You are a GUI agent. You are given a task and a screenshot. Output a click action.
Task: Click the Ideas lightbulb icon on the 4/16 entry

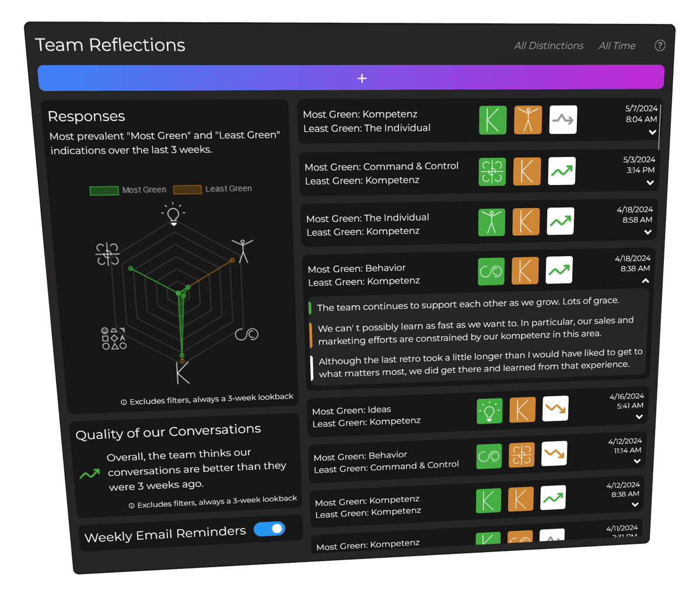489,411
